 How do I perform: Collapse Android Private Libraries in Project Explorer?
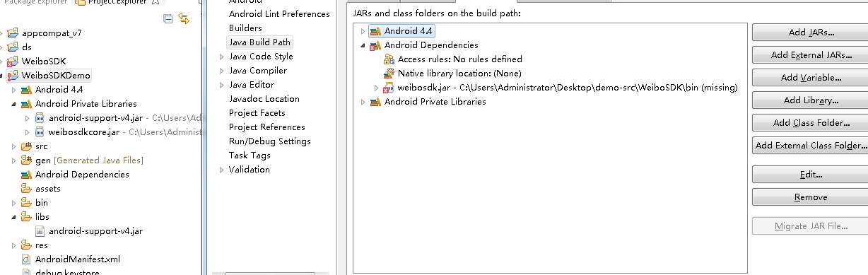click(x=13, y=104)
